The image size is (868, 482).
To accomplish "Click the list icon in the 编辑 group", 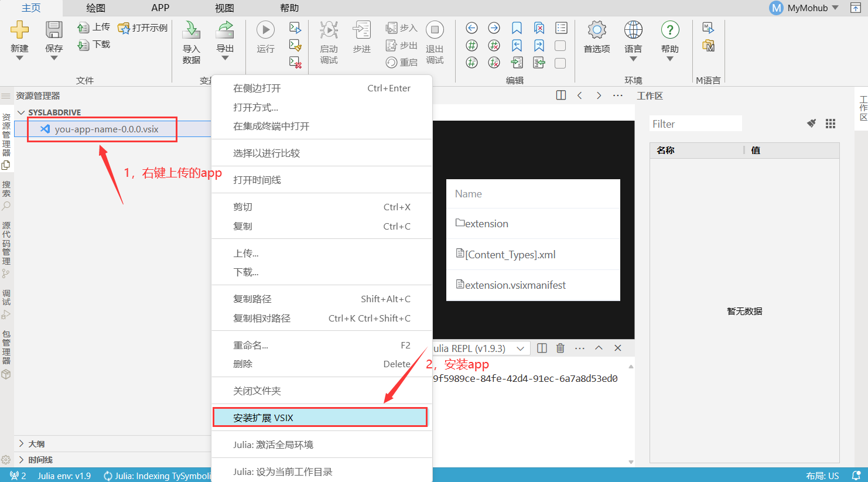I will [561, 28].
